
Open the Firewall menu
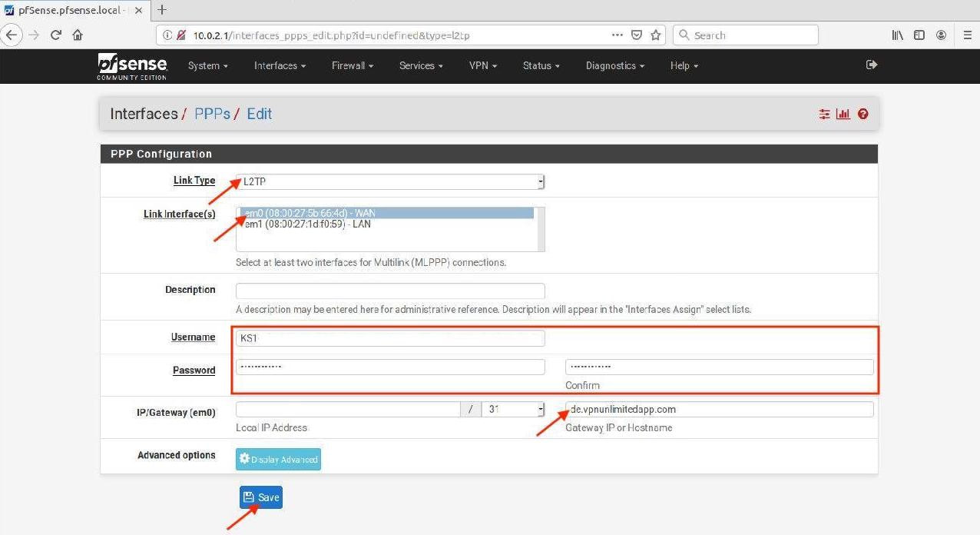(352, 66)
